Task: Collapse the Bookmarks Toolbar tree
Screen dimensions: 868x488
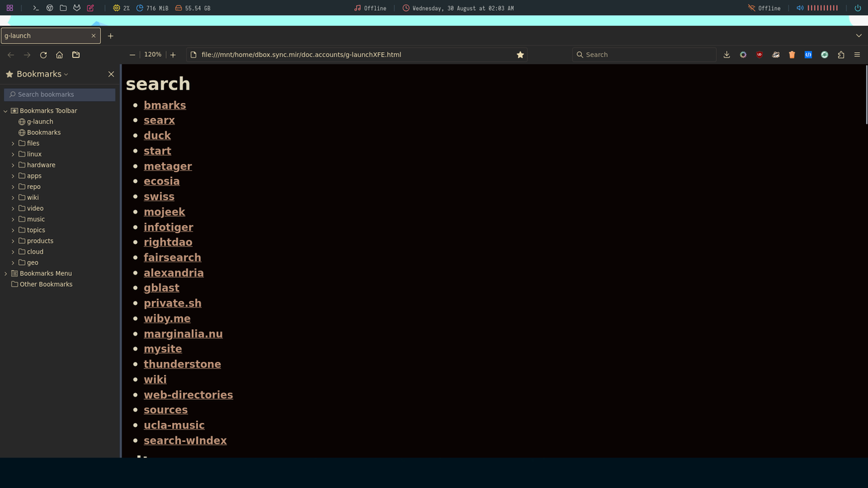Action: click(5, 110)
